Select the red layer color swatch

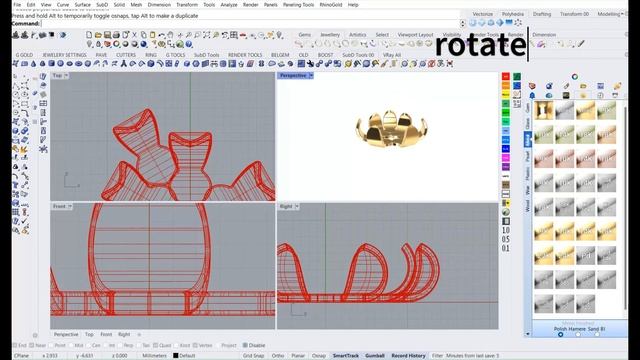tap(506, 76)
